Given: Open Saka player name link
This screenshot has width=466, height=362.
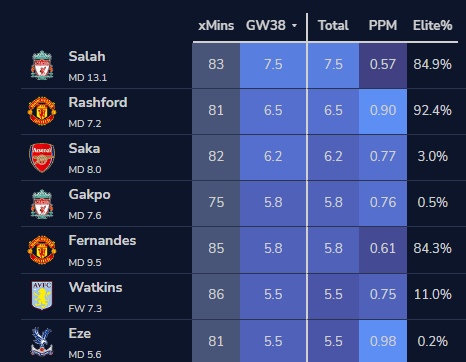Looking at the screenshot, I should point(84,148).
